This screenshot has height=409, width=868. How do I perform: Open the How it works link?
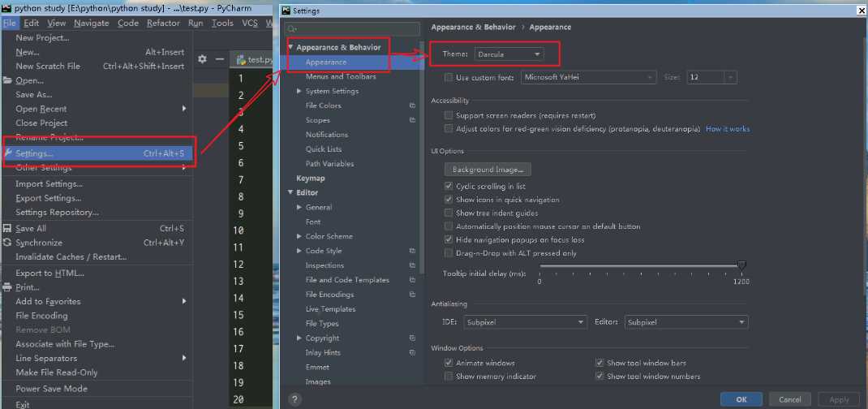(728, 129)
